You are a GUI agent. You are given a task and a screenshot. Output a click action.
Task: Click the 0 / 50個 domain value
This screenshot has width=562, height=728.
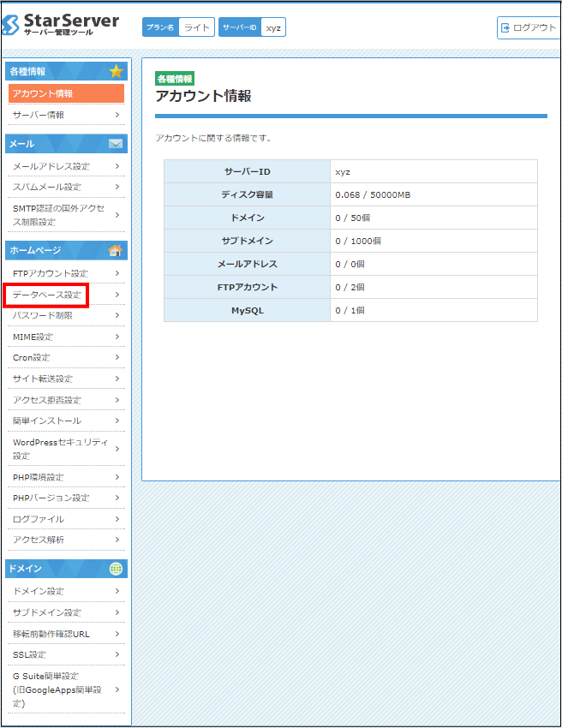pyautogui.click(x=352, y=218)
